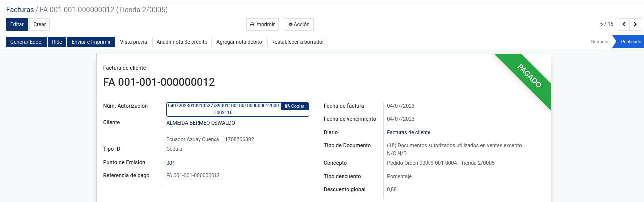Open the Acción gear dropdown
Image resolution: width=644 pixels, height=202 pixels.
pos(299,24)
